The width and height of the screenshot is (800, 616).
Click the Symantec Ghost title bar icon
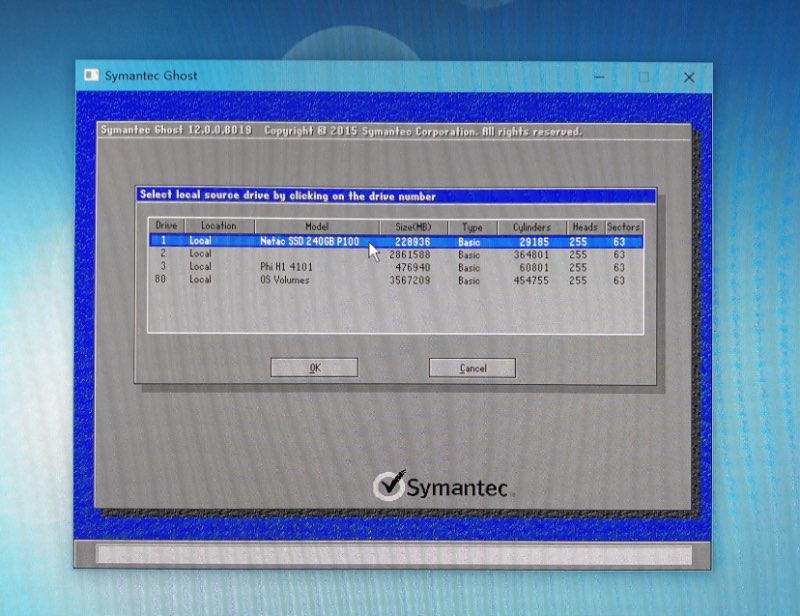tap(91, 76)
